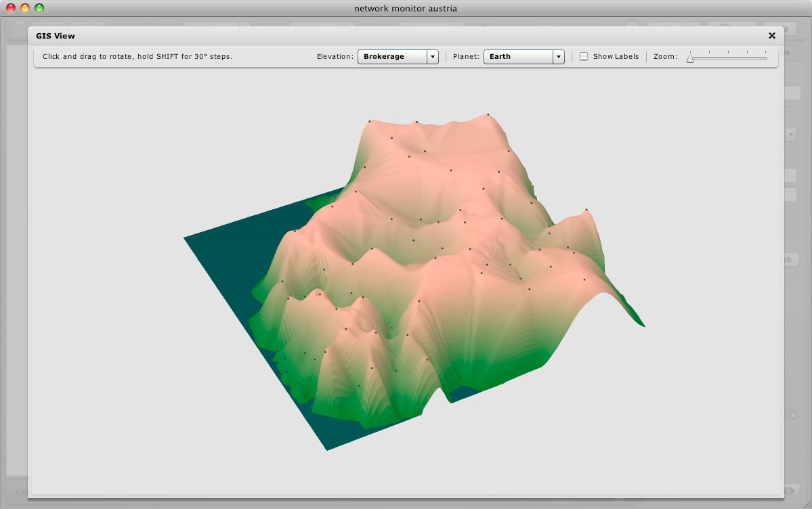Maximize the window with the green button
Viewport: 812px width, 509px height.
[39, 8]
